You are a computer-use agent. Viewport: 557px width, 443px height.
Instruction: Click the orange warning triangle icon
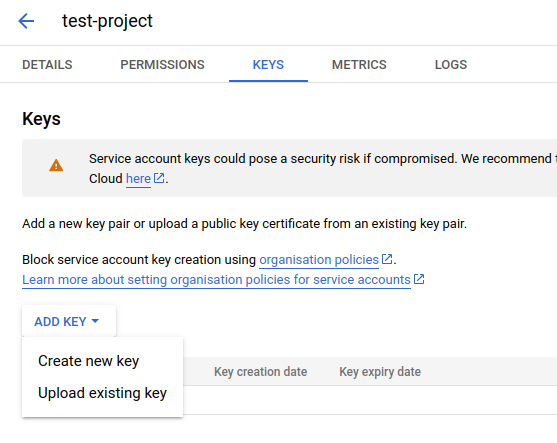[56, 166]
